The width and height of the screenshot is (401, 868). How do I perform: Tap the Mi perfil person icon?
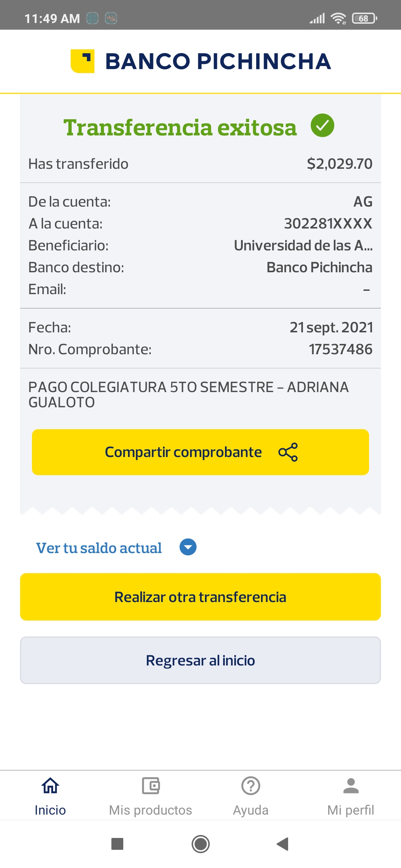click(351, 786)
